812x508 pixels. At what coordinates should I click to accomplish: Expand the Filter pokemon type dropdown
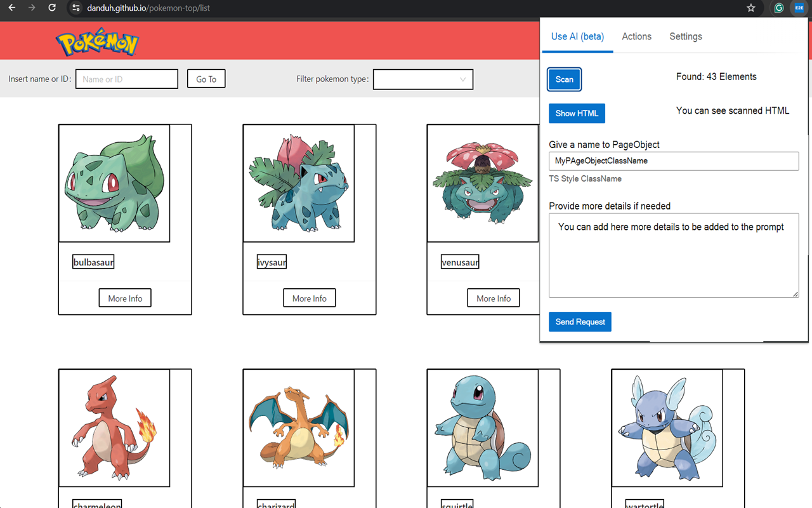[422, 79]
